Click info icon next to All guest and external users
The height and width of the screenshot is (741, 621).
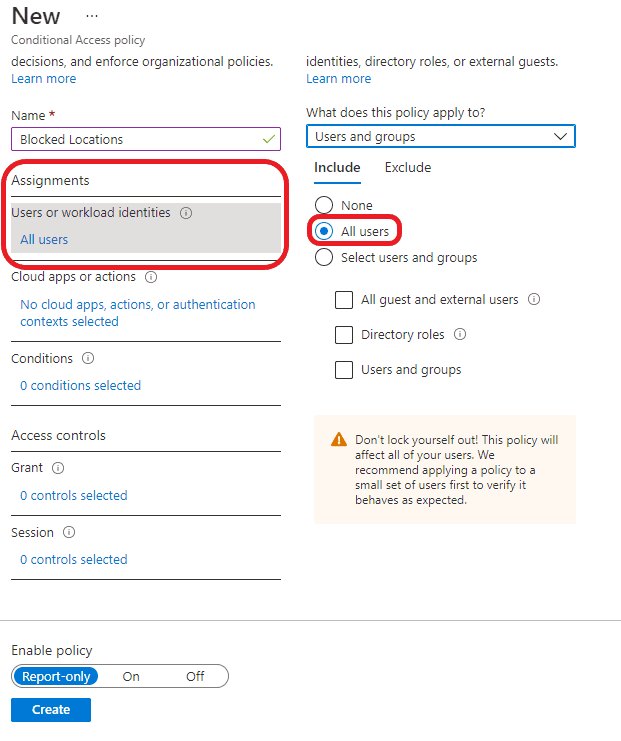(534, 299)
